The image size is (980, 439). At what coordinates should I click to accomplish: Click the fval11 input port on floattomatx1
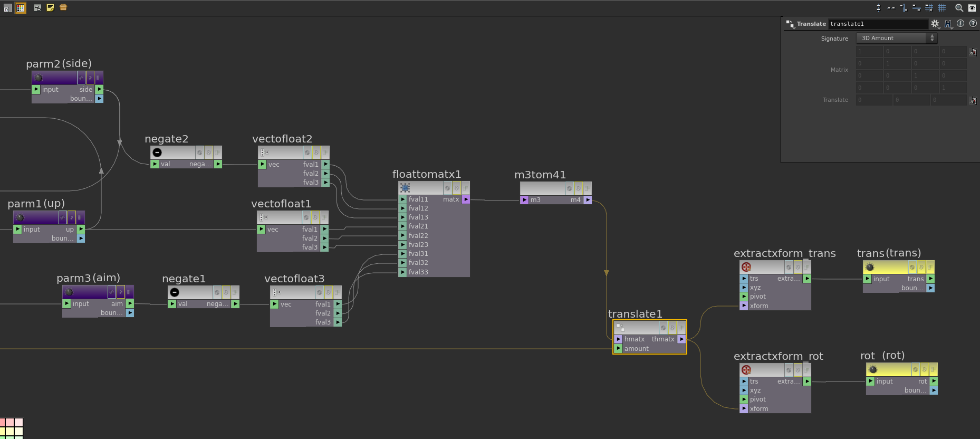pyautogui.click(x=402, y=199)
